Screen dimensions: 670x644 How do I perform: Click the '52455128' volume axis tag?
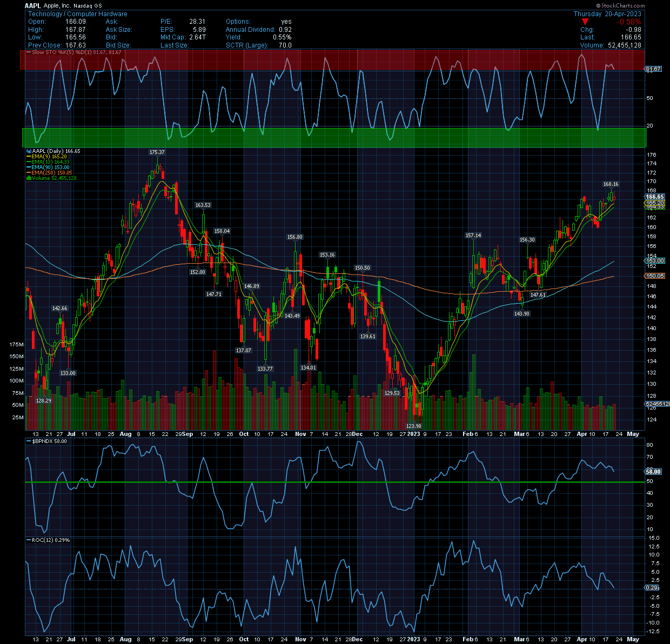[658, 404]
